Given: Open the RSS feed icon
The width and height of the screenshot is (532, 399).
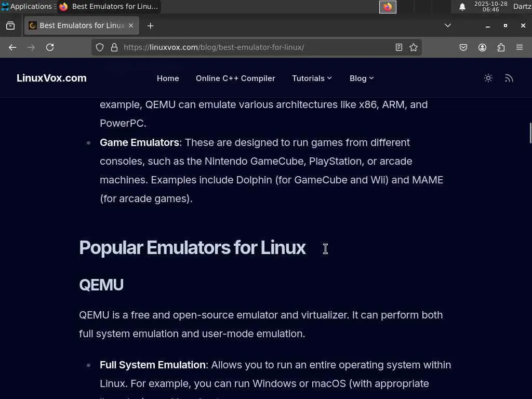Looking at the screenshot, I should pos(509,78).
